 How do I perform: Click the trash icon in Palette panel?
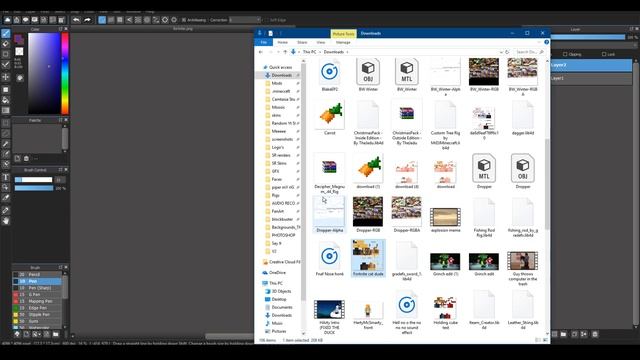26,158
